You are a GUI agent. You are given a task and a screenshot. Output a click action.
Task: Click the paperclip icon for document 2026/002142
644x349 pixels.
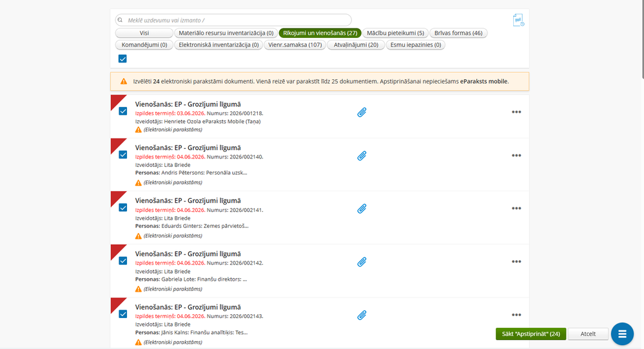pyautogui.click(x=362, y=262)
